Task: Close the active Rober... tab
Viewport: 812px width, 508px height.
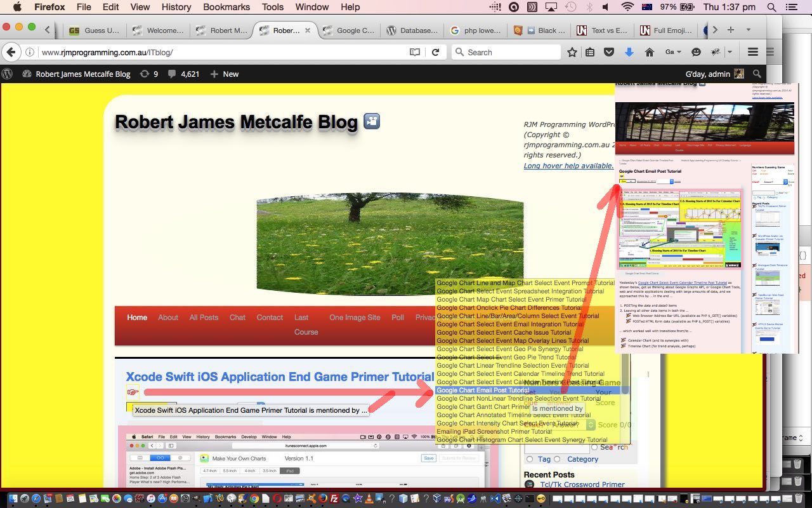Action: [x=308, y=30]
